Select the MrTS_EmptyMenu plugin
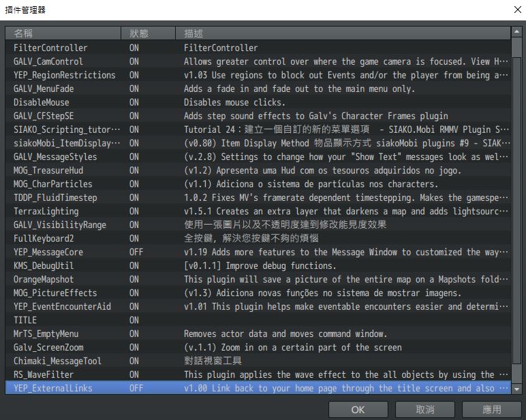Image resolution: width=526 pixels, height=420 pixels. pos(258,334)
